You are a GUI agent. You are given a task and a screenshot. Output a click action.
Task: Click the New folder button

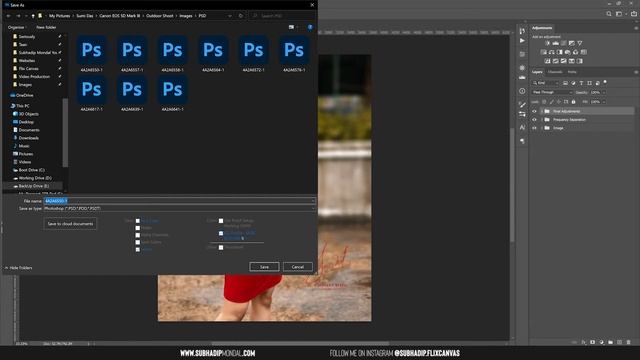(46, 27)
